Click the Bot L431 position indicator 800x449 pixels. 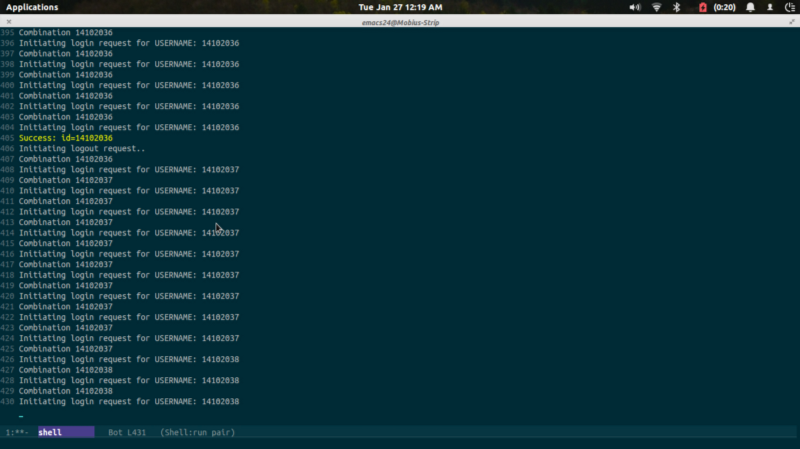click(127, 432)
